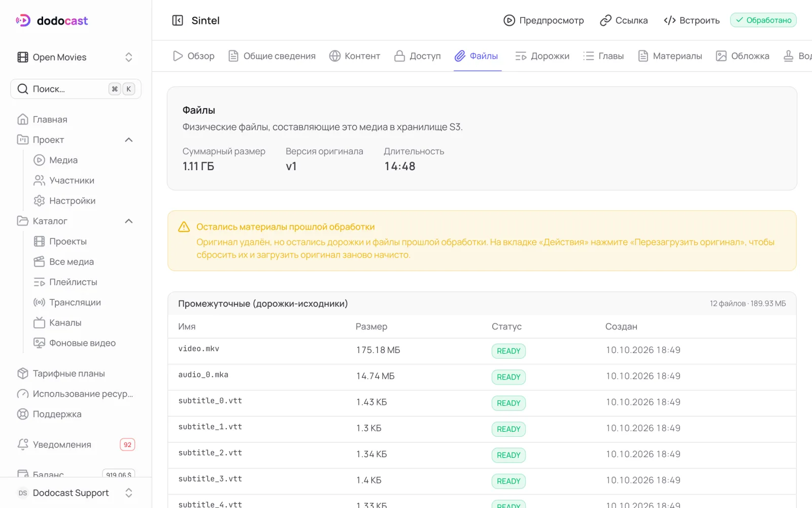Open the Open Movies project switcher
This screenshot has width=812, height=508.
pos(76,57)
